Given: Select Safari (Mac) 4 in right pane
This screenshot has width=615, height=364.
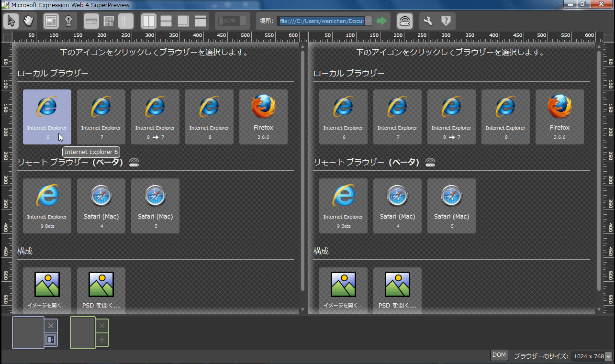Looking at the screenshot, I should [397, 206].
